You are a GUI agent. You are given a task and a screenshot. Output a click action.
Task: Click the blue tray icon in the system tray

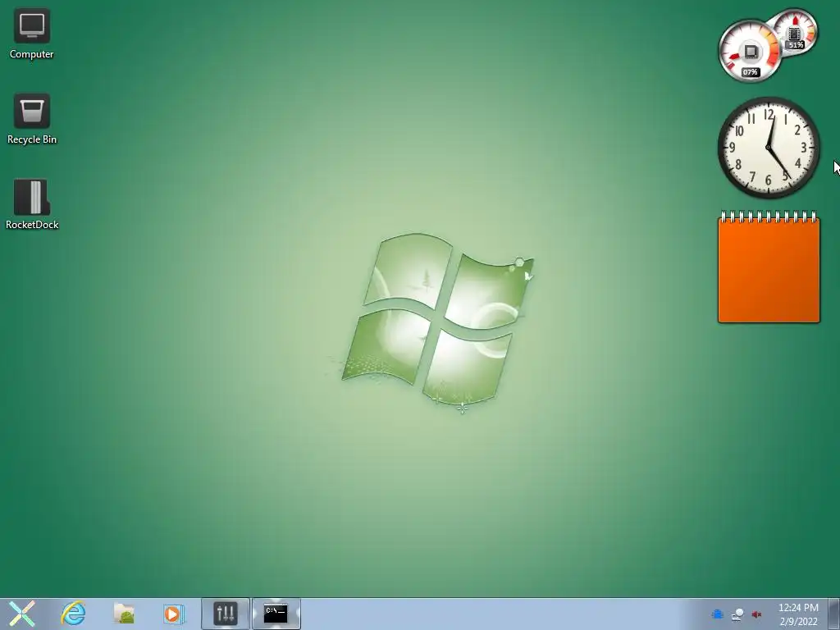click(717, 614)
